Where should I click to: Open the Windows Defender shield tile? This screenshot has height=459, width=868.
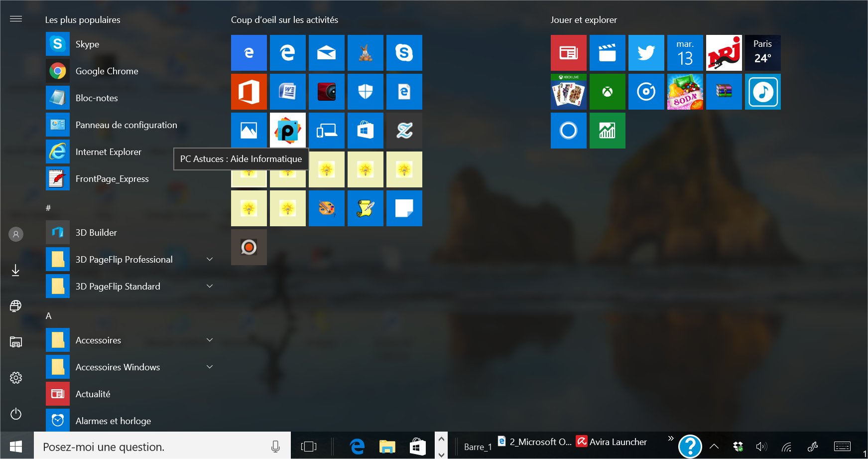pyautogui.click(x=365, y=92)
